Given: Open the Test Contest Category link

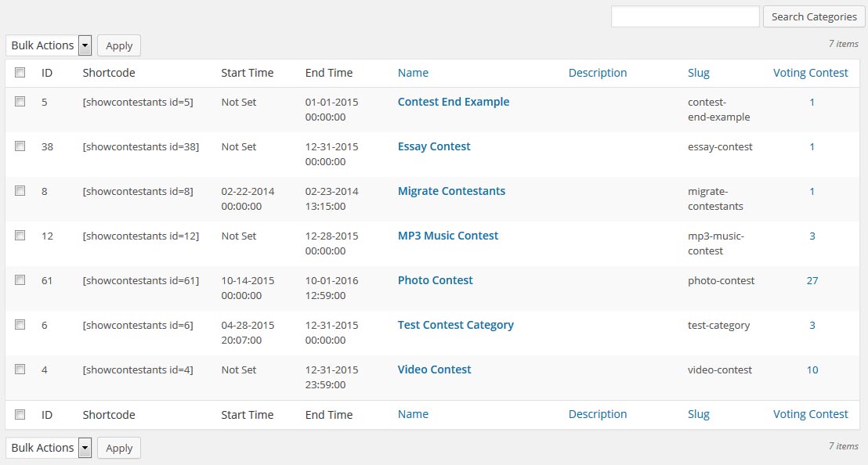Looking at the screenshot, I should click(456, 325).
